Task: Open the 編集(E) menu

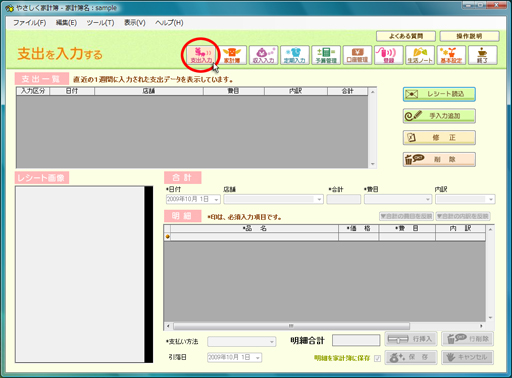Action: click(x=66, y=23)
